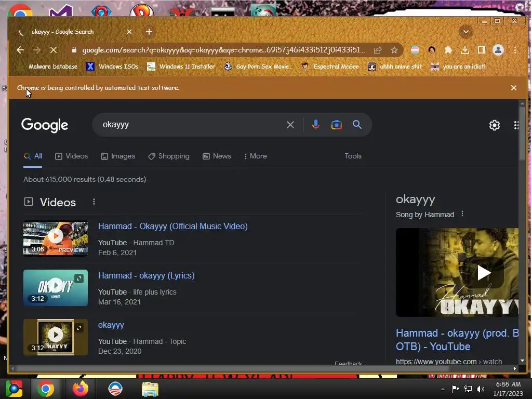The width and height of the screenshot is (532, 399).
Task: Dismiss the automated test software banner
Action: [514, 88]
